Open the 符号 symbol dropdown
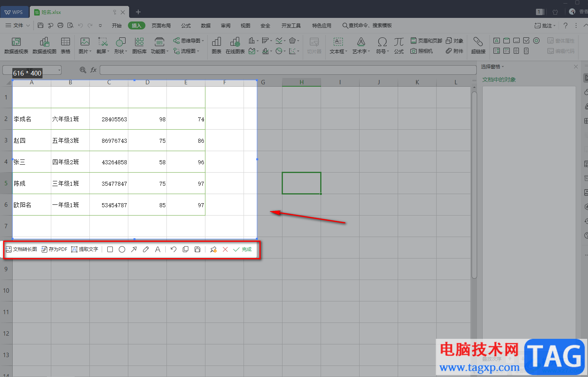Screen dimensions: 588x377 click(383, 45)
